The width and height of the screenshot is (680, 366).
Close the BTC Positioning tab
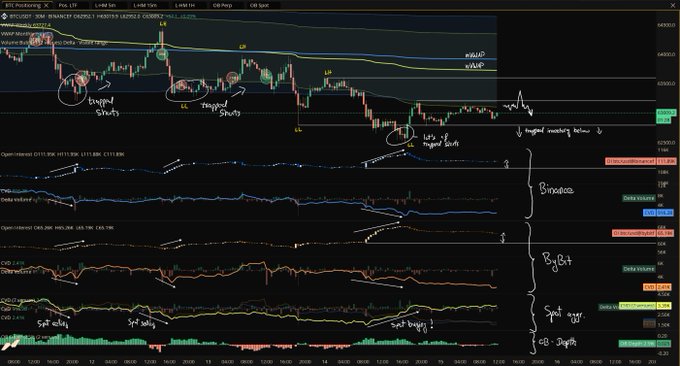(x=46, y=6)
